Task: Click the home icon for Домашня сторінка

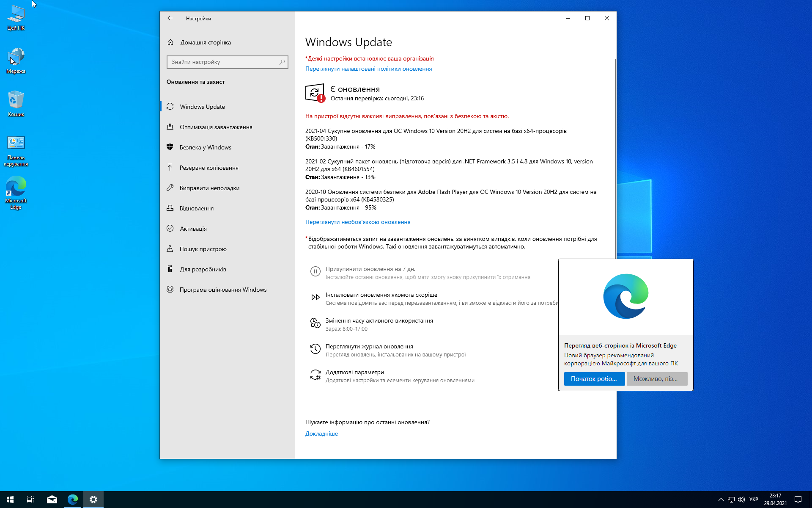Action: click(170, 42)
